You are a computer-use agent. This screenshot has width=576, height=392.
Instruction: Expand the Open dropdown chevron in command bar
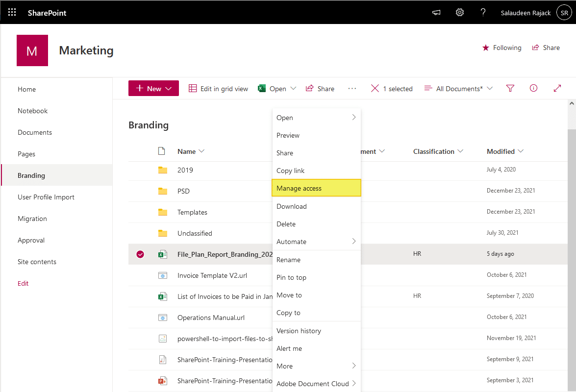[x=293, y=89]
